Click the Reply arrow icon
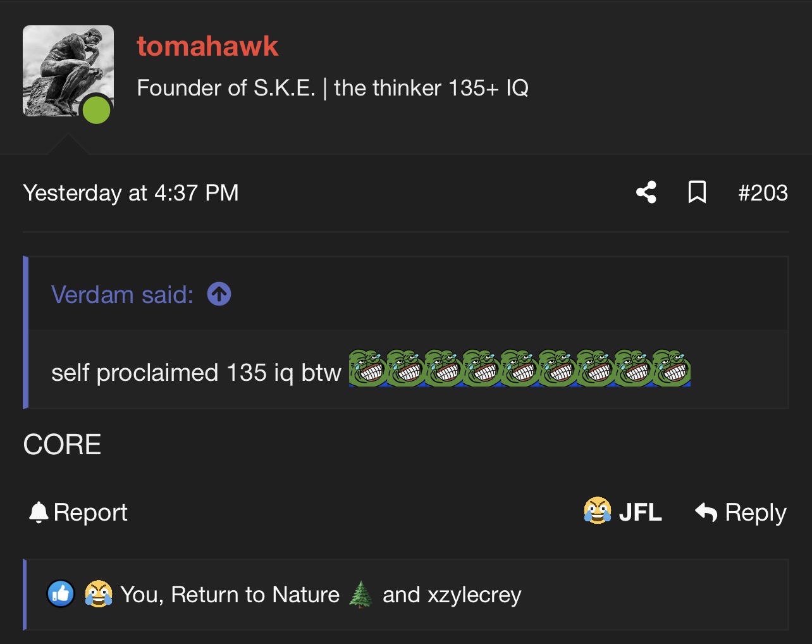The image size is (812, 644). 706,512
